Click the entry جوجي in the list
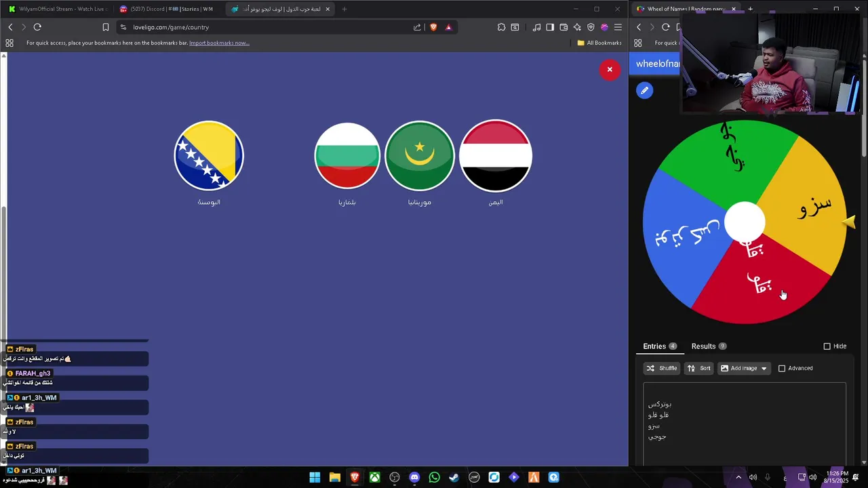The width and height of the screenshot is (868, 488). 657,437
